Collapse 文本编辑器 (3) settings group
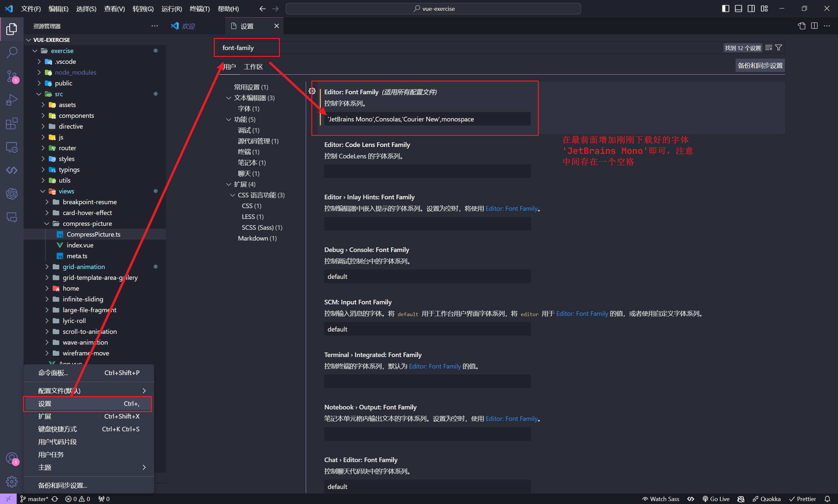Viewport: 838px width, 504px height. pos(228,98)
